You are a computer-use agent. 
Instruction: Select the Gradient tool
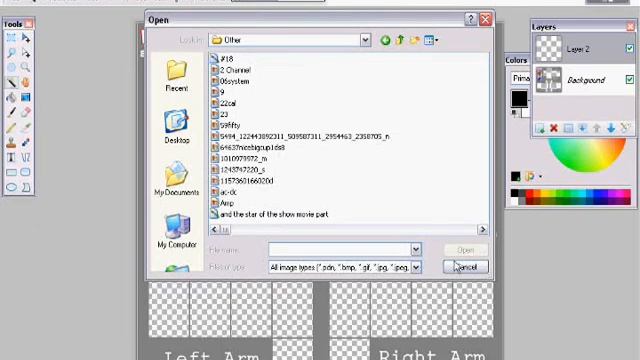pos(26,98)
